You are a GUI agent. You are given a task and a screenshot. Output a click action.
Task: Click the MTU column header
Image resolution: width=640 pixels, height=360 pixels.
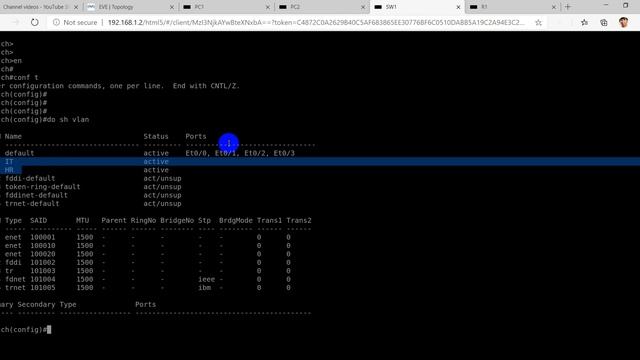coord(82,220)
